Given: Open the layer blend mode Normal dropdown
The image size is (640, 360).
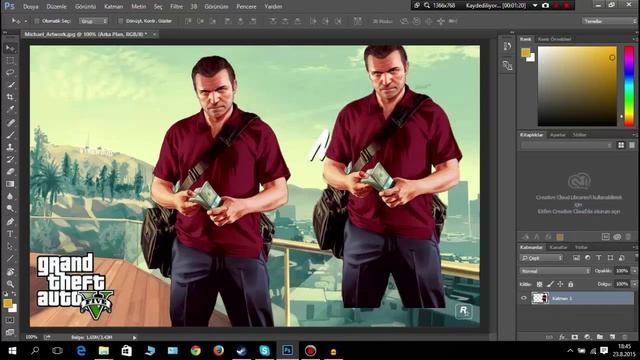Looking at the screenshot, I should (x=555, y=271).
